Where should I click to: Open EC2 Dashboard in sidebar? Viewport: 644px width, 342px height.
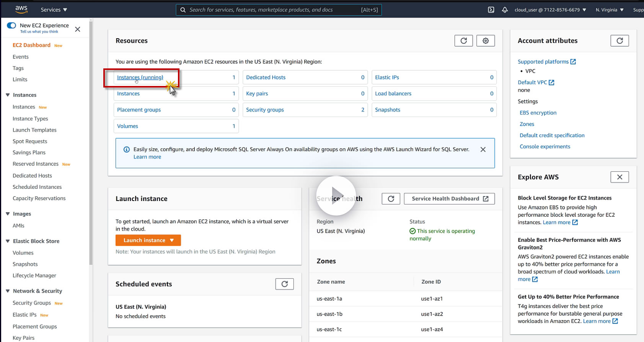click(x=31, y=45)
